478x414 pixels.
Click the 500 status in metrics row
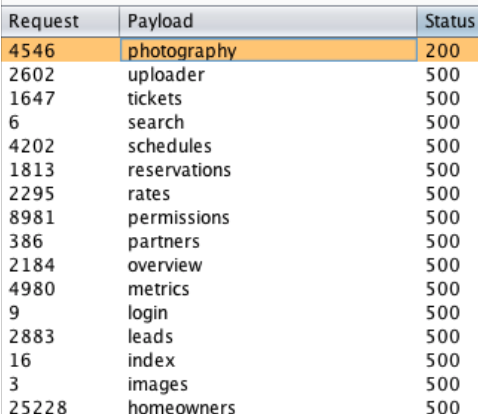443,289
